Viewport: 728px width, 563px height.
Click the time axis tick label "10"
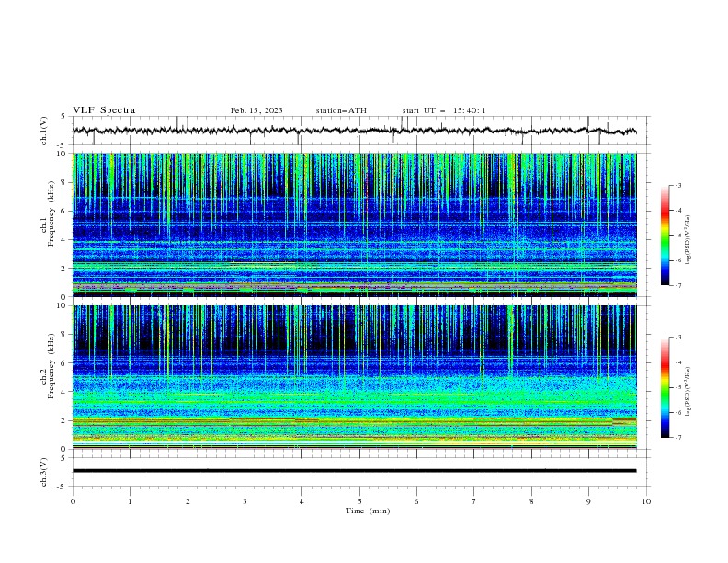pyautogui.click(x=646, y=501)
